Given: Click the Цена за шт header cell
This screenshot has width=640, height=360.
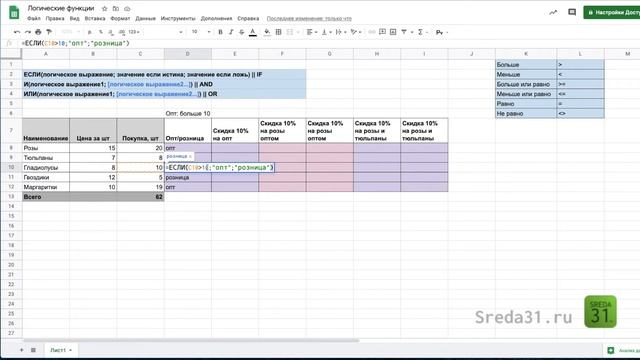Looking at the screenshot, I should pos(93,131).
